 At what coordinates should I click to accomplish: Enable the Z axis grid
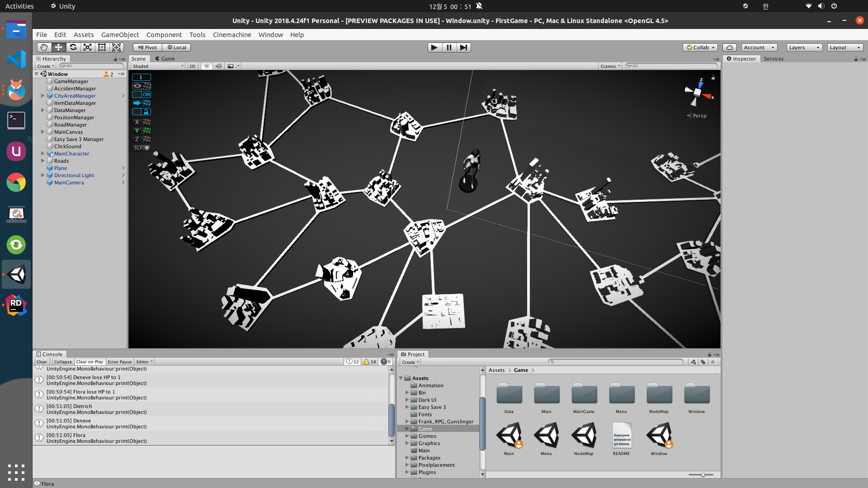tap(142, 139)
